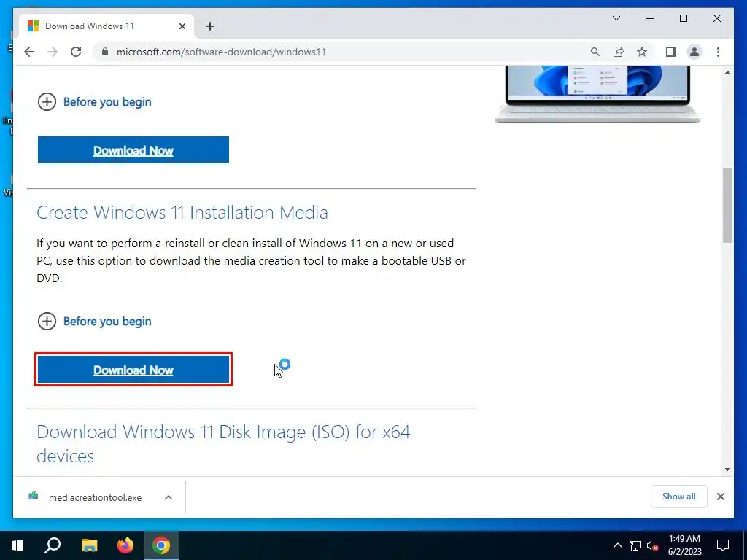Open the network status tray icon
The width and height of the screenshot is (747, 560).
635,545
